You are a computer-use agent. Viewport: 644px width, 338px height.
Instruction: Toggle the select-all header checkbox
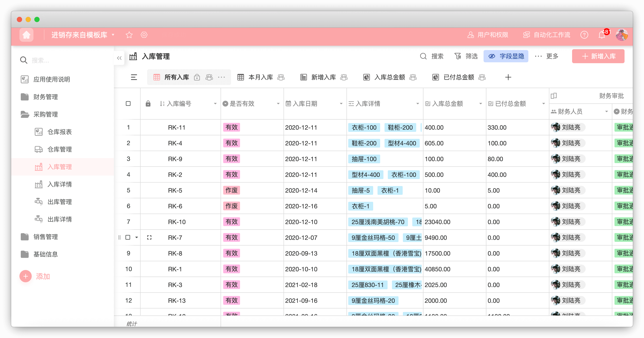coord(128,103)
